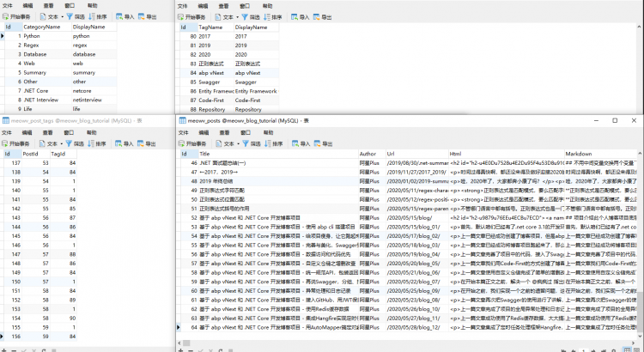Open 文件 menu in the categories window
The width and height of the screenshot is (644, 352).
coord(6,5)
